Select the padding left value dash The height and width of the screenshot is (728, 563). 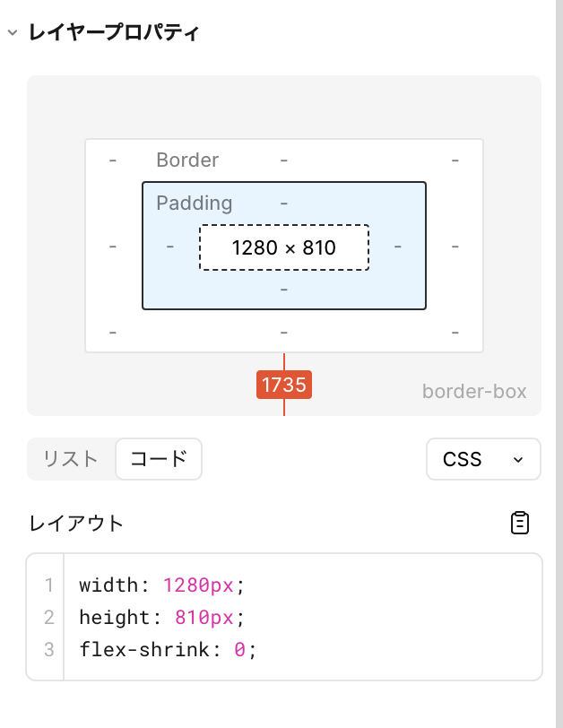point(170,246)
